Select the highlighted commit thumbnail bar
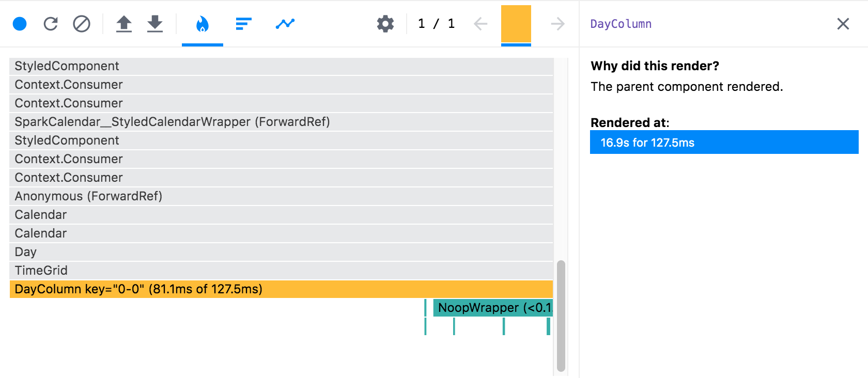Screen dimensions: 868x378 pyautogui.click(x=517, y=23)
